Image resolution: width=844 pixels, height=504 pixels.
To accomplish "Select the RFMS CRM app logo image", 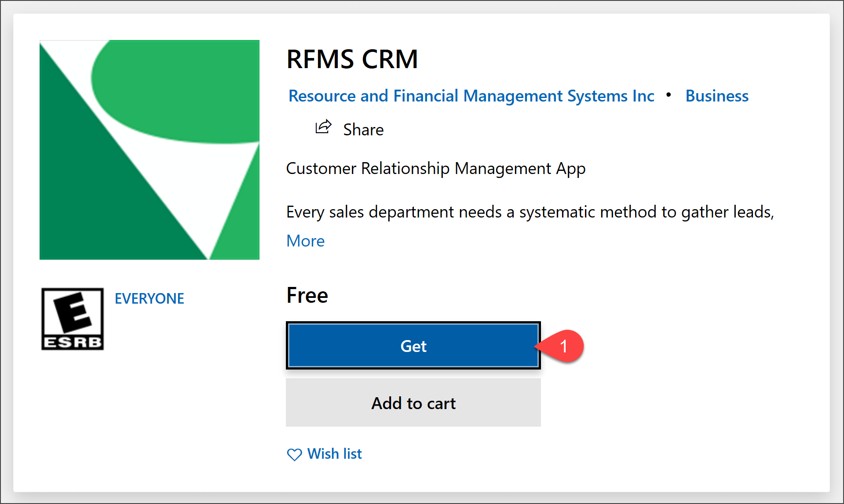I will (149, 150).
